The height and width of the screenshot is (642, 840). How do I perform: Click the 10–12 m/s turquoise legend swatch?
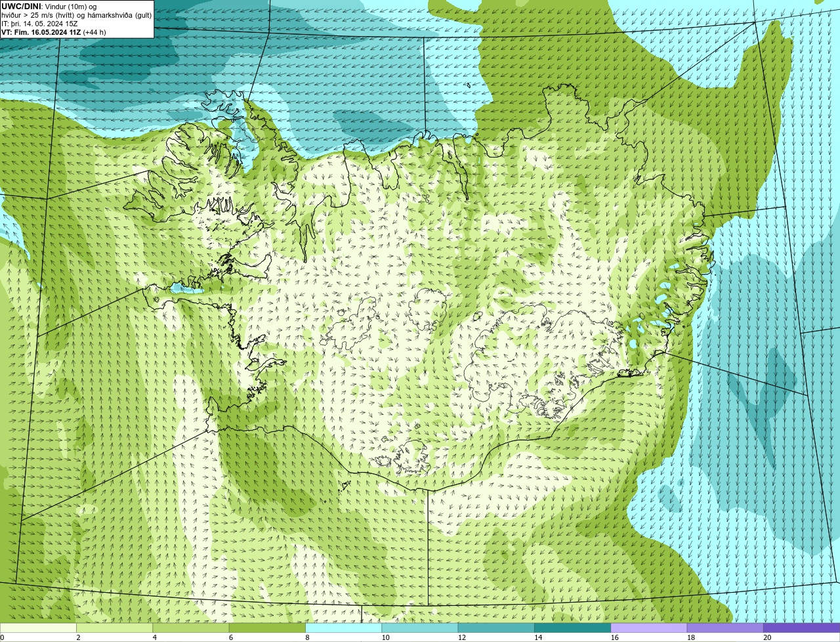(420, 628)
